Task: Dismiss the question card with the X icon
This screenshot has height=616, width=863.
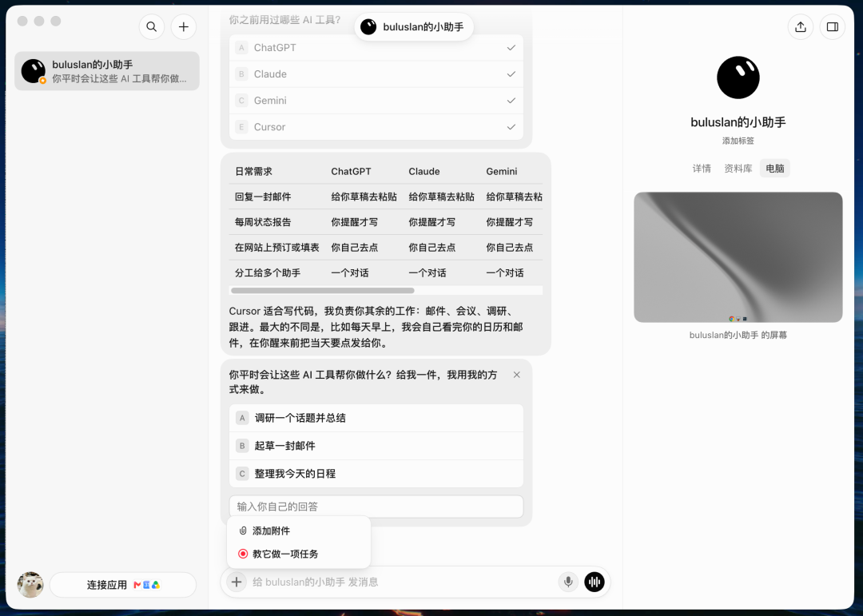Action: (x=516, y=375)
